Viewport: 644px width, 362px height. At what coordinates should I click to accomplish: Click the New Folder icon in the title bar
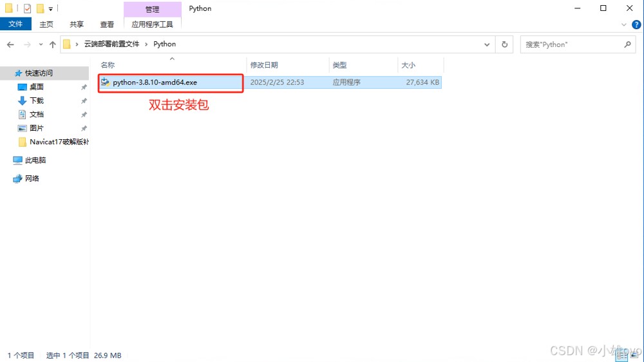[x=40, y=9]
